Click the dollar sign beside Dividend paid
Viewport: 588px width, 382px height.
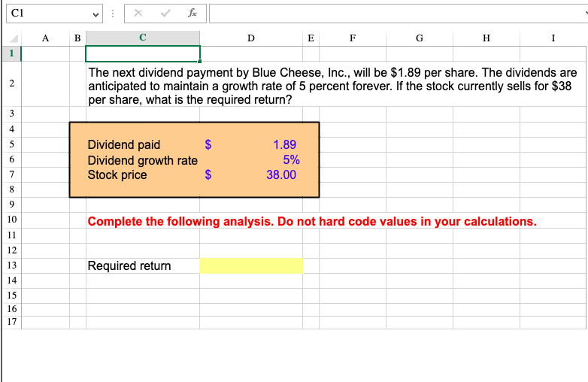click(x=208, y=144)
